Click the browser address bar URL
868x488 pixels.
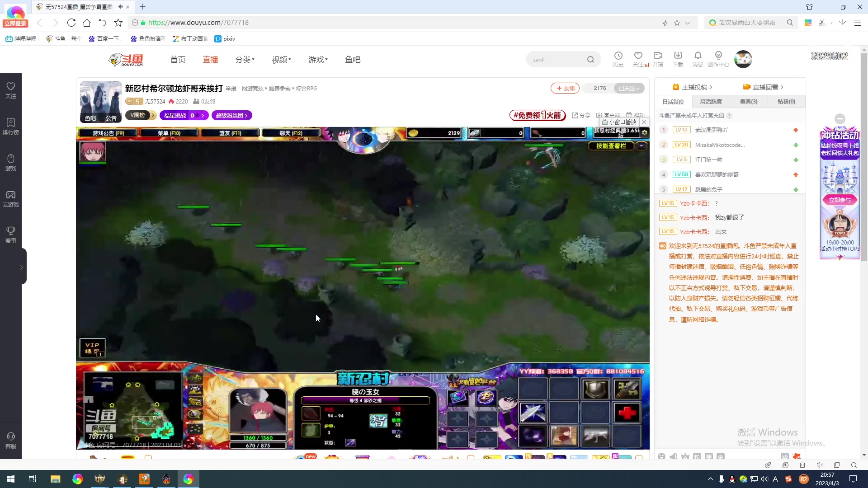[198, 23]
